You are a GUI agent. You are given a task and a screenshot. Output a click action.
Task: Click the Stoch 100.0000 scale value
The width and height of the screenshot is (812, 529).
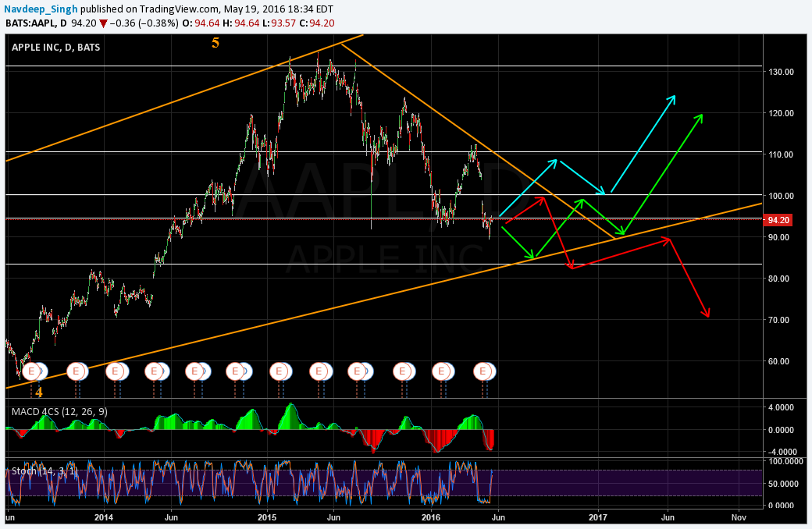(x=786, y=460)
